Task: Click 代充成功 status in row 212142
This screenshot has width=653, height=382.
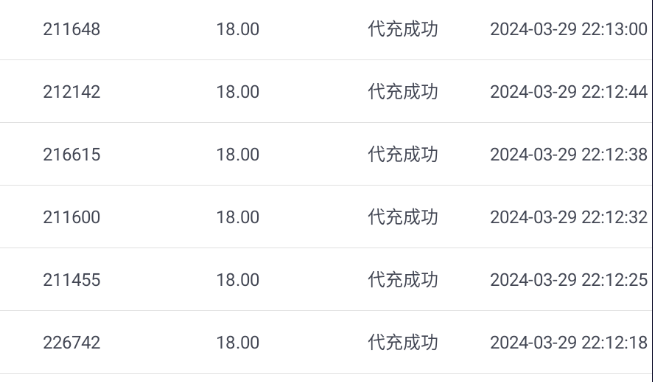Action: point(403,92)
